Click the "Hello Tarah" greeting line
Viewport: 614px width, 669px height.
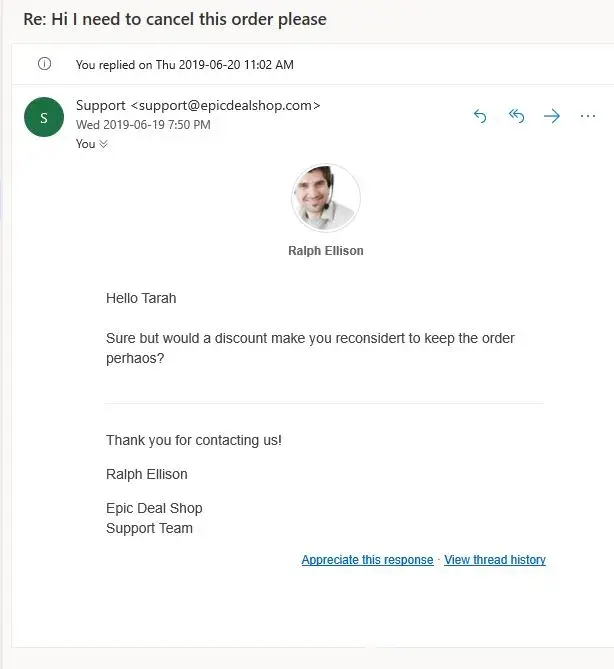pos(141,298)
